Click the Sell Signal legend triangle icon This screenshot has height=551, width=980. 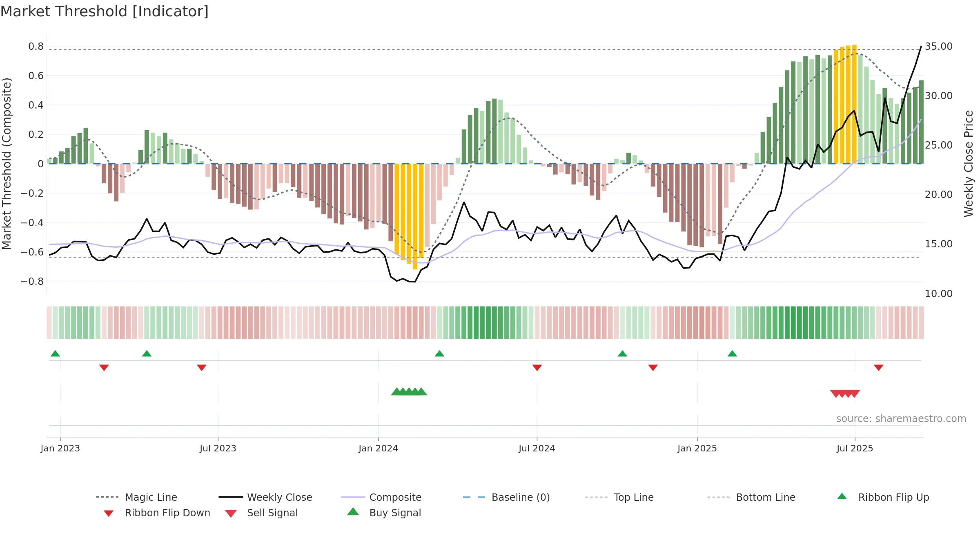point(231,513)
